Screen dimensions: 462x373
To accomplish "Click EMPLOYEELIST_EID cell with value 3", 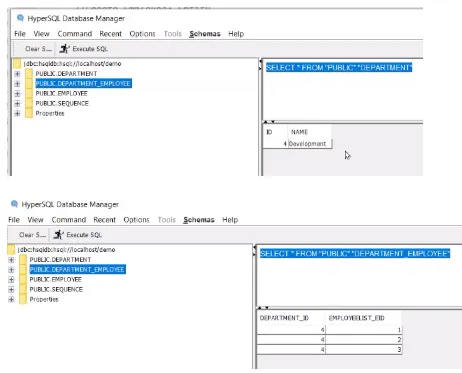I will (x=364, y=350).
